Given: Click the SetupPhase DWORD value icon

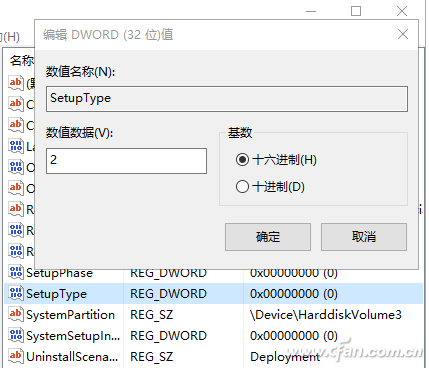Looking at the screenshot, I should tap(16, 272).
